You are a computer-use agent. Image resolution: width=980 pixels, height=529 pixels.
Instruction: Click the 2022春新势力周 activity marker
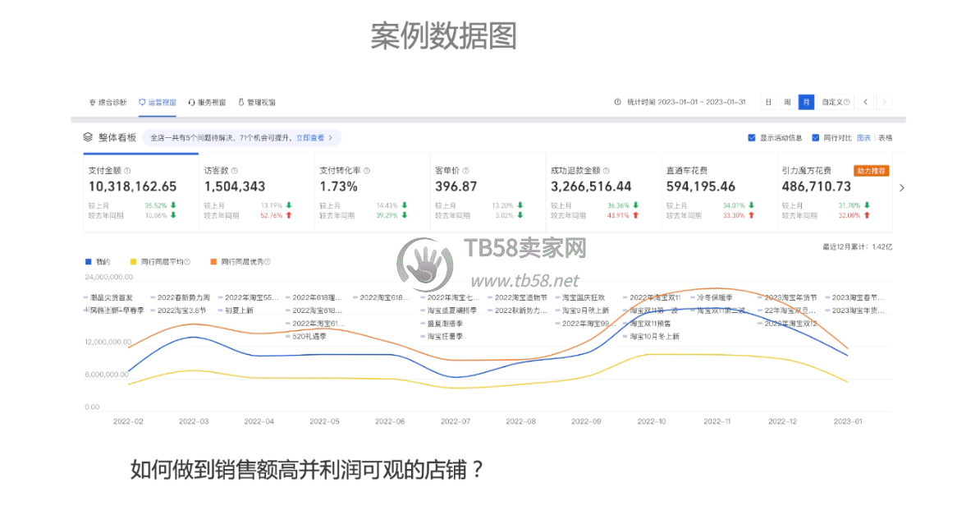[181, 297]
